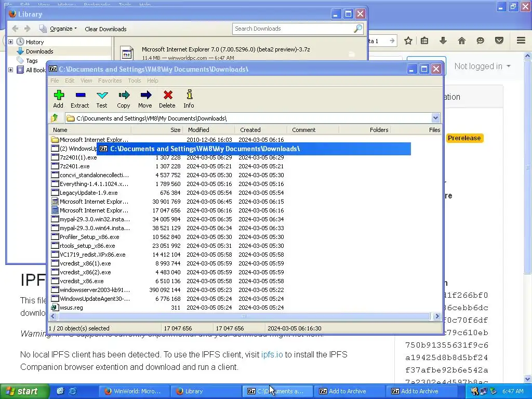Image resolution: width=532 pixels, height=399 pixels.
Task: Open the Firefox hamburger menu
Action: (x=521, y=41)
